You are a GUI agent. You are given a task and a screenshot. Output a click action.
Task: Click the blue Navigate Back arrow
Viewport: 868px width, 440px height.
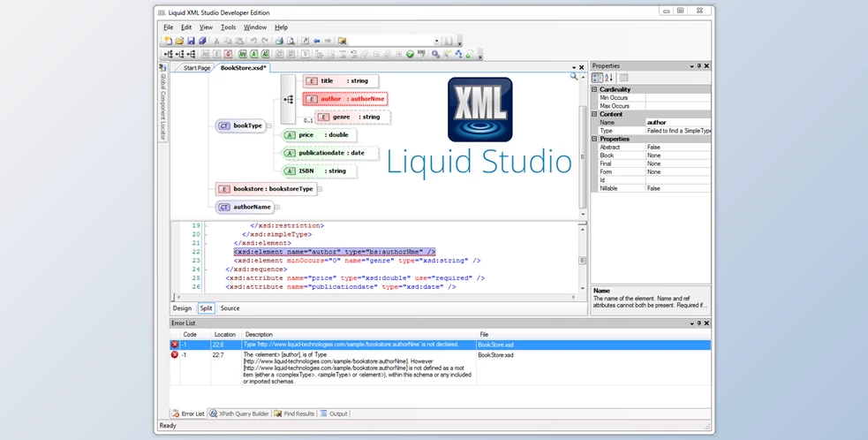317,41
